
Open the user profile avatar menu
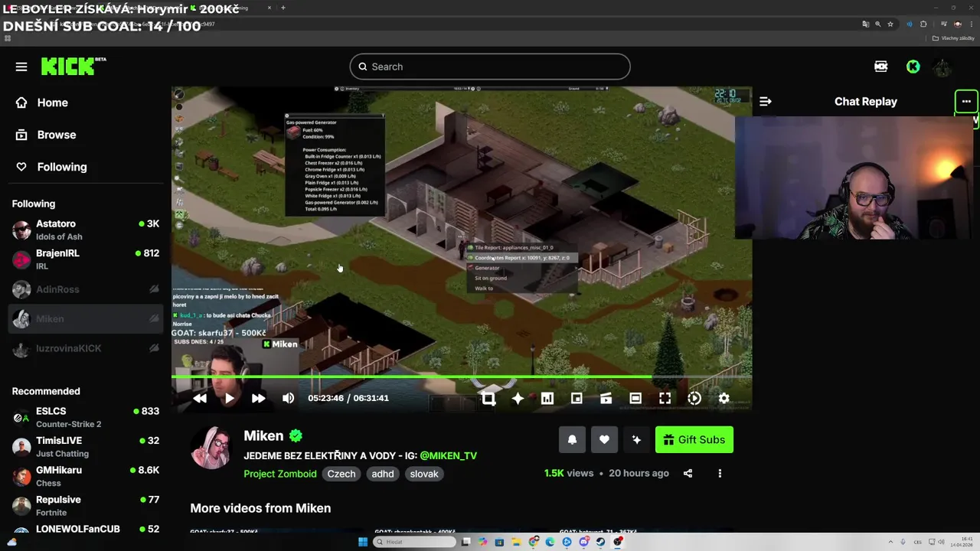942,67
